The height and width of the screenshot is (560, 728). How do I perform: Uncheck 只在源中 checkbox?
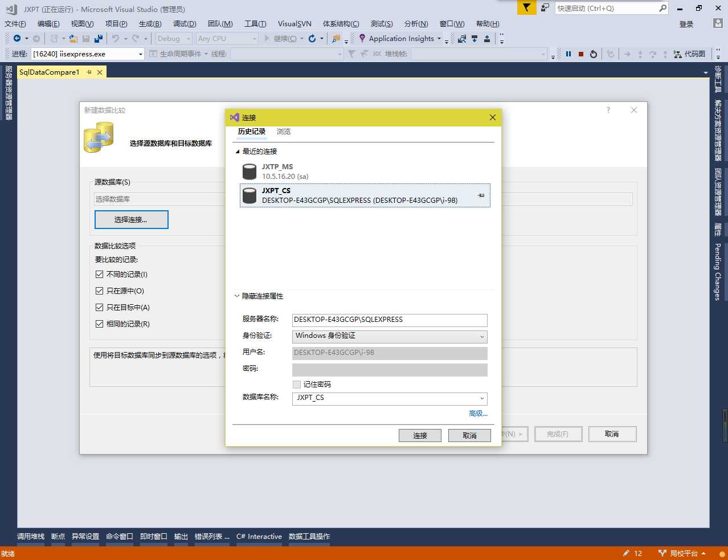[x=100, y=291]
